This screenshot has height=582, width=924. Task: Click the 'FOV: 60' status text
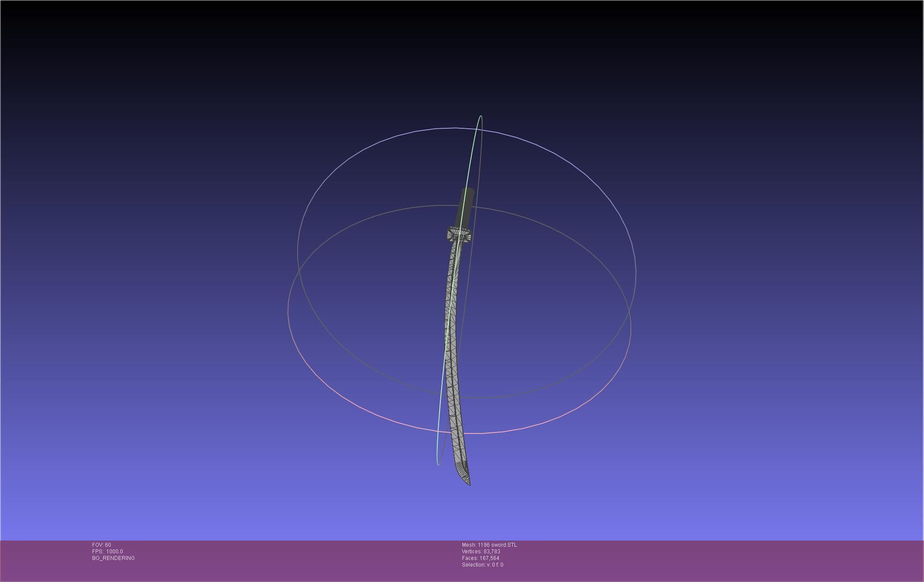pyautogui.click(x=101, y=545)
